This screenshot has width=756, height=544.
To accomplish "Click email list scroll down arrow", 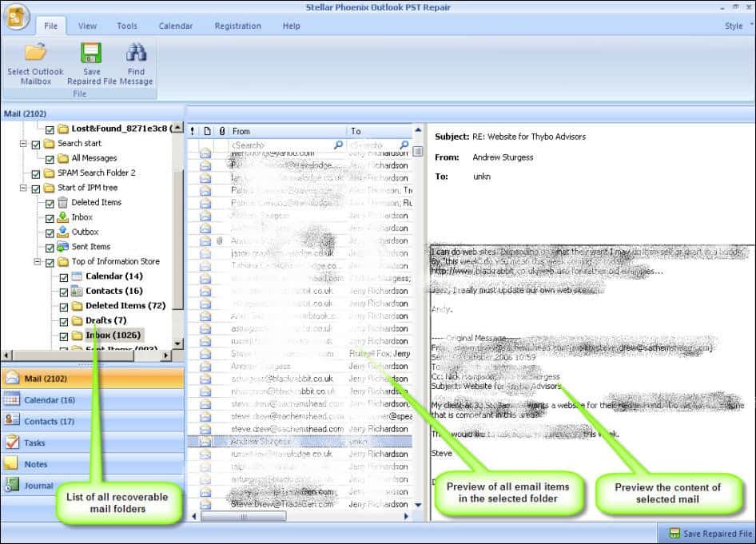I will [418, 505].
